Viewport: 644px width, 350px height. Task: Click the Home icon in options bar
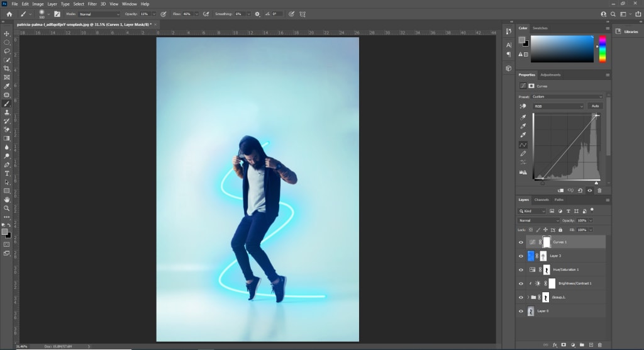pos(9,14)
